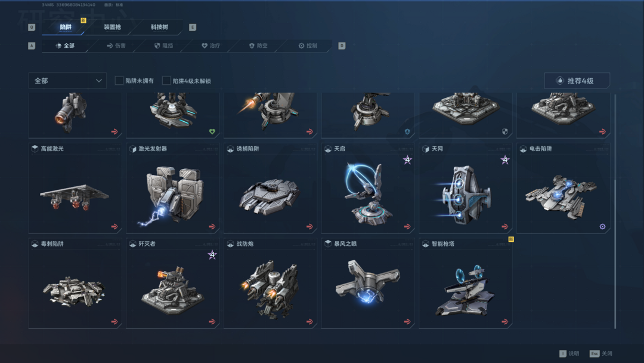Click the 暴风之眼 trap icon
Screen dimensions: 644x363
pyautogui.click(x=367, y=281)
